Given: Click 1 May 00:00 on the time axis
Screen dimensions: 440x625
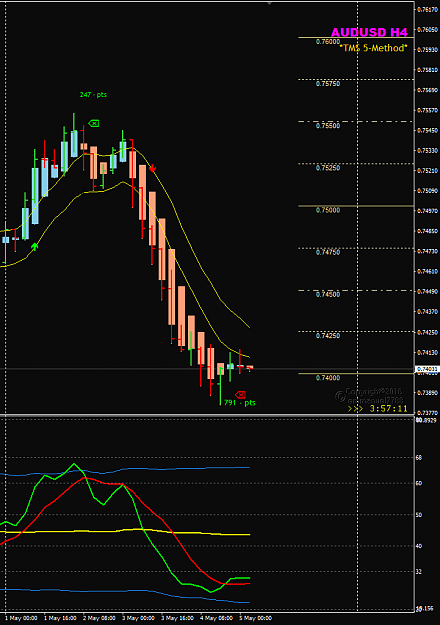Looking at the screenshot, I should click(x=21, y=618).
